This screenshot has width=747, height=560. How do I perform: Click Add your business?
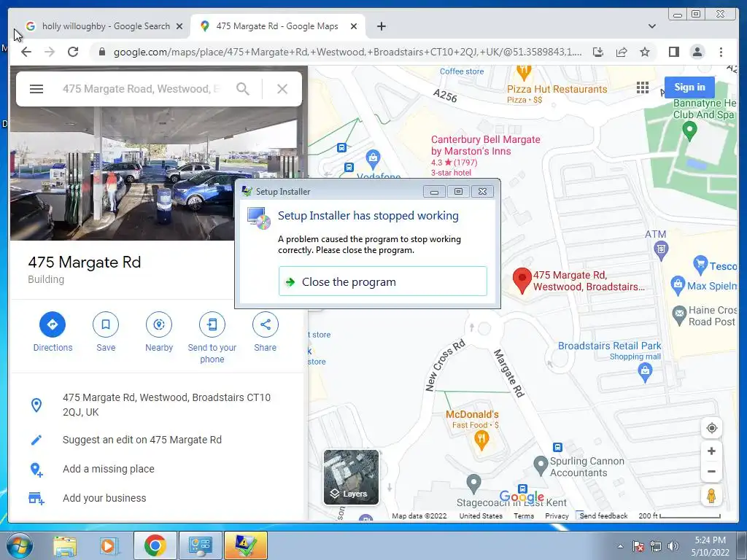pos(104,498)
